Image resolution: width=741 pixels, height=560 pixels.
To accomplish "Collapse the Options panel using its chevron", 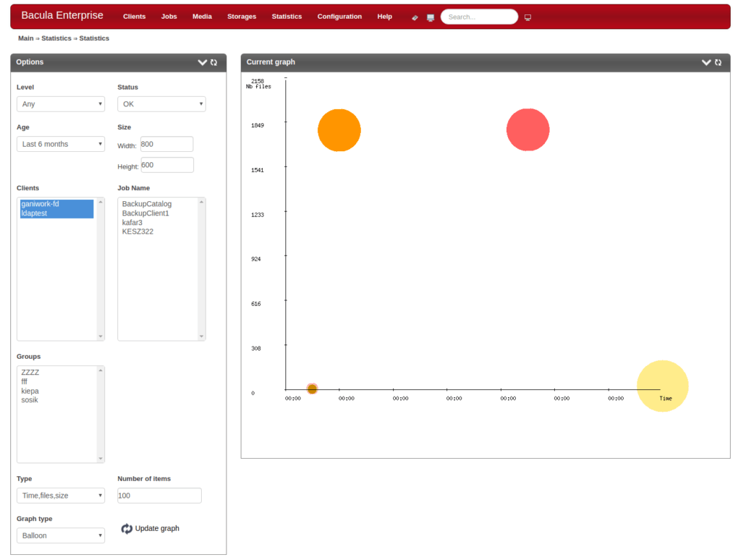I will [202, 62].
